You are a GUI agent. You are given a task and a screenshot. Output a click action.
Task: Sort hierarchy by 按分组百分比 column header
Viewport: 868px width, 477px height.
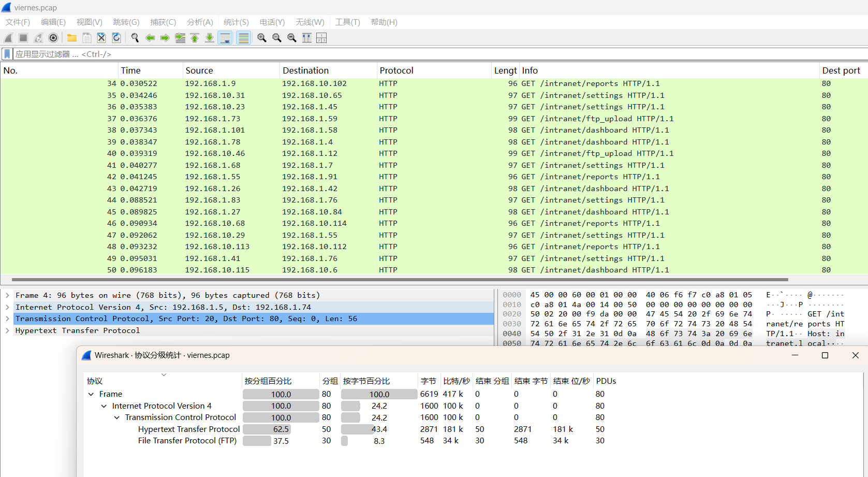tap(281, 381)
